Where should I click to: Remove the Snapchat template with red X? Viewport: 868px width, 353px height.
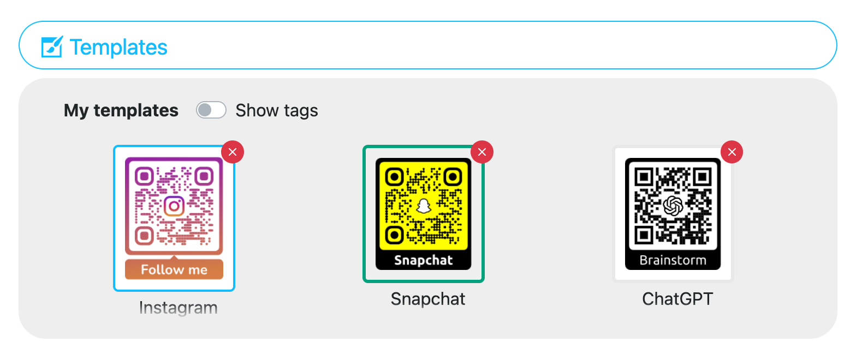click(482, 152)
